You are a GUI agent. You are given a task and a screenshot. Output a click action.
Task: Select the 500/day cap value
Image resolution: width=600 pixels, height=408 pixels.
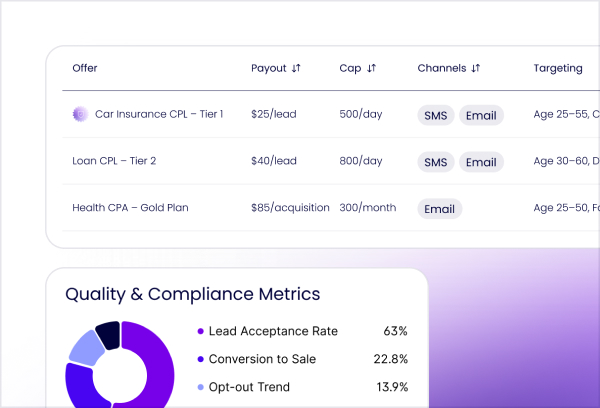click(360, 114)
